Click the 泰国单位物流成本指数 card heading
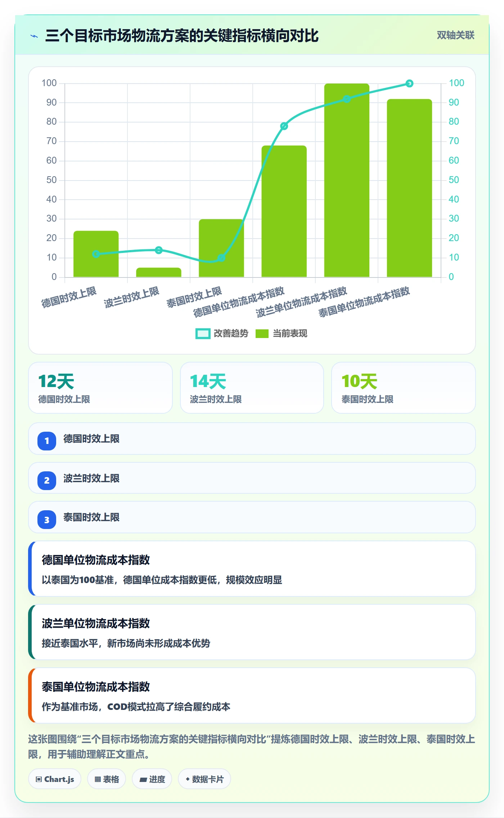Viewport: 504px width, 818px height. [96, 687]
